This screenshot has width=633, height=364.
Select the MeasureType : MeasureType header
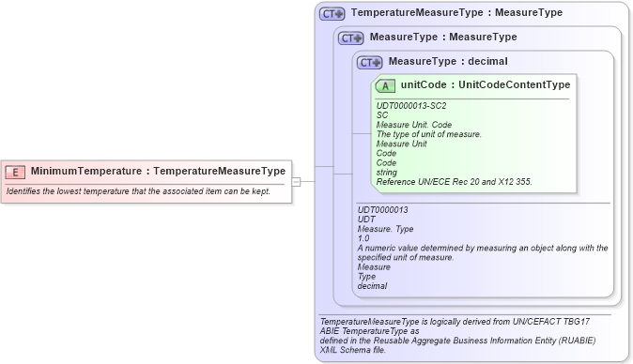443,38
